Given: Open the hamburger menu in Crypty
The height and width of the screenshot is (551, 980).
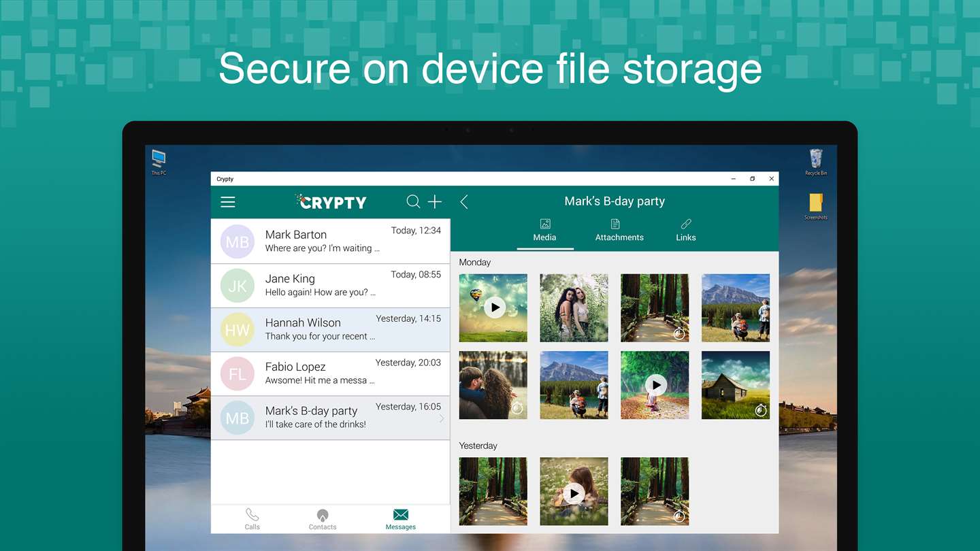Looking at the screenshot, I should (228, 202).
